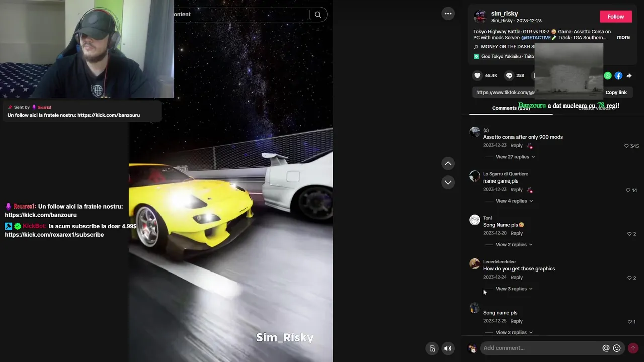Focus the Add comment field

point(540,348)
